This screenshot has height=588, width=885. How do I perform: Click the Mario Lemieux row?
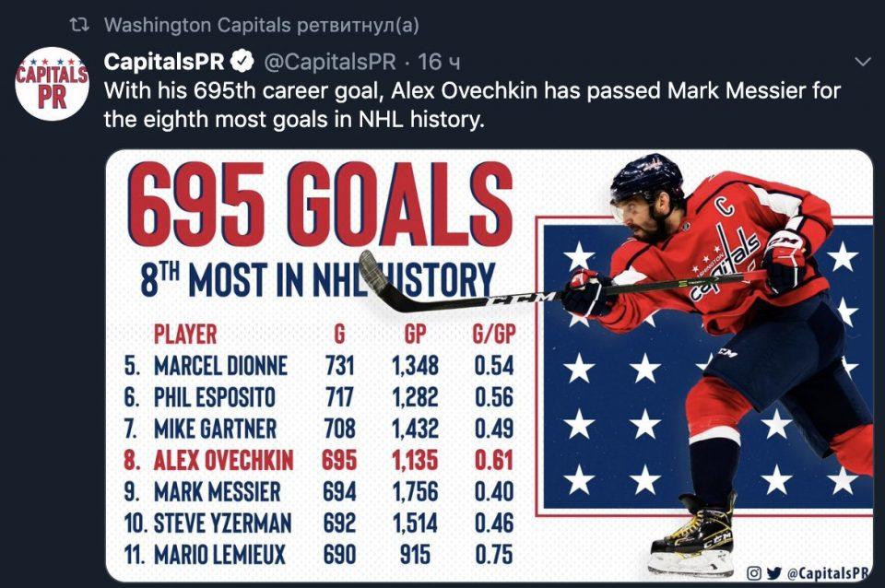click(319, 555)
